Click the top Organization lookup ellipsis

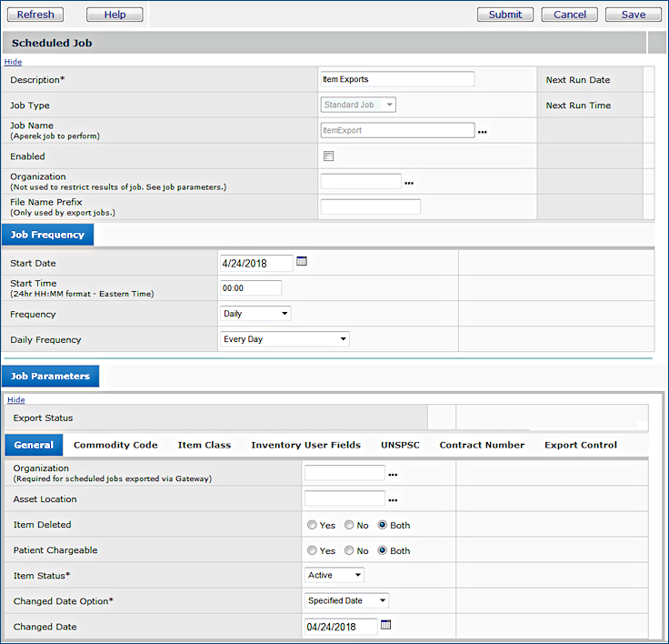409,183
